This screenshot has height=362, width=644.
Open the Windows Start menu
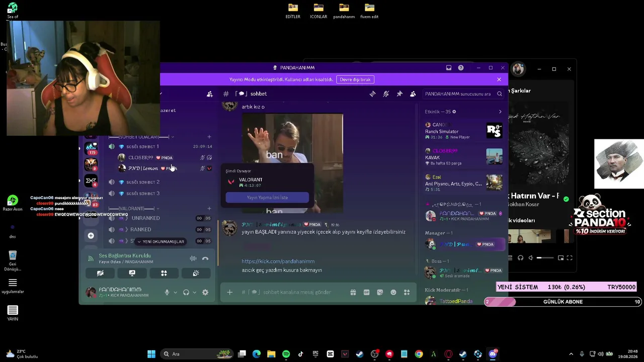pyautogui.click(x=151, y=354)
